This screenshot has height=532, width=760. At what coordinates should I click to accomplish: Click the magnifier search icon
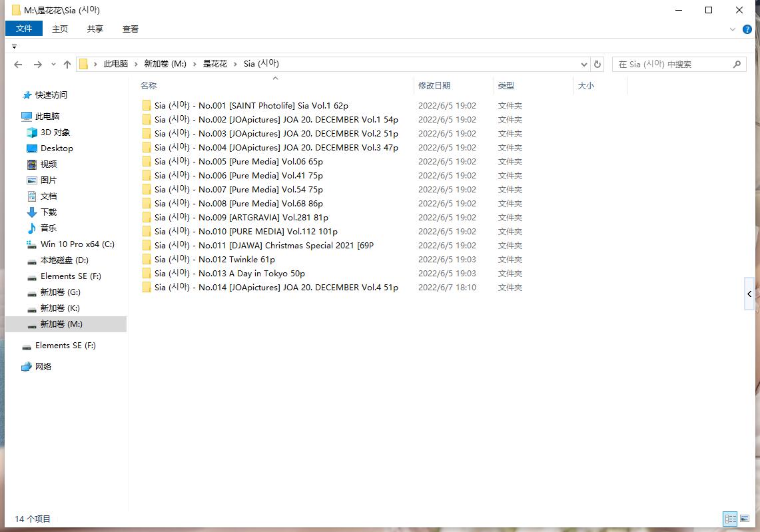point(737,64)
